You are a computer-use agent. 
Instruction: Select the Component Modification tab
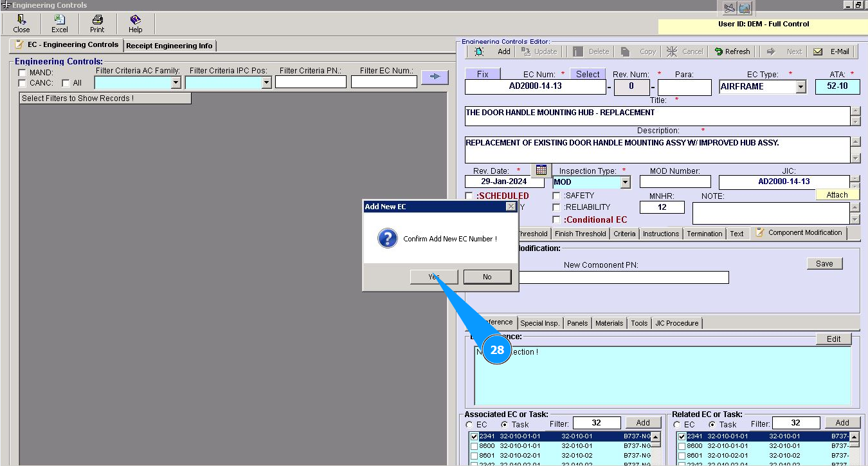[799, 232]
